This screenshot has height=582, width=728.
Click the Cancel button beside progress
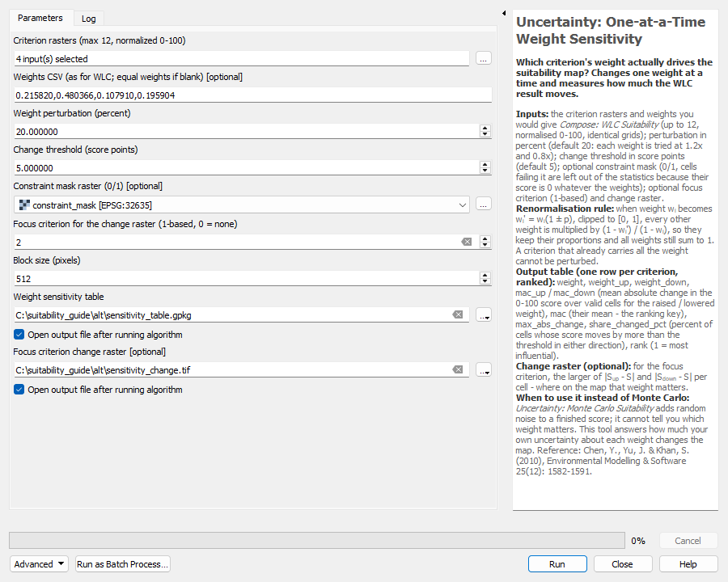(688, 541)
